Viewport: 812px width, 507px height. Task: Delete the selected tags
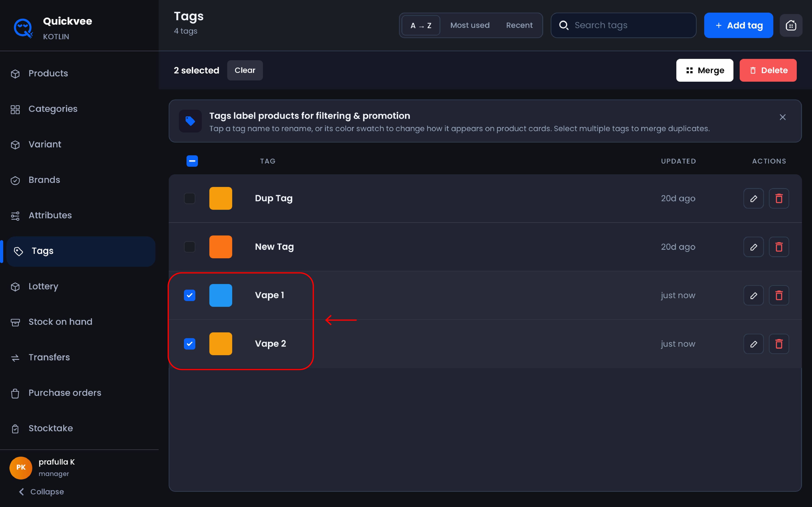click(768, 70)
